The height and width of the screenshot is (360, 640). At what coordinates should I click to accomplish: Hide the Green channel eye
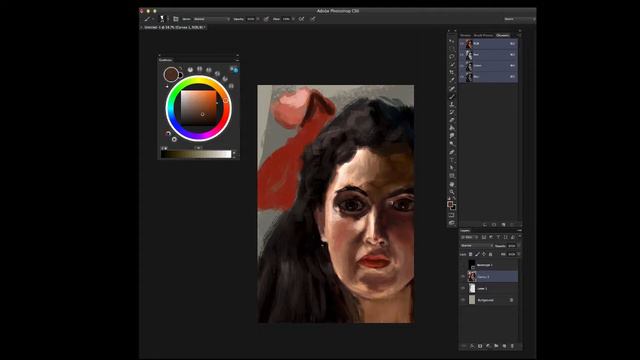coord(462,65)
